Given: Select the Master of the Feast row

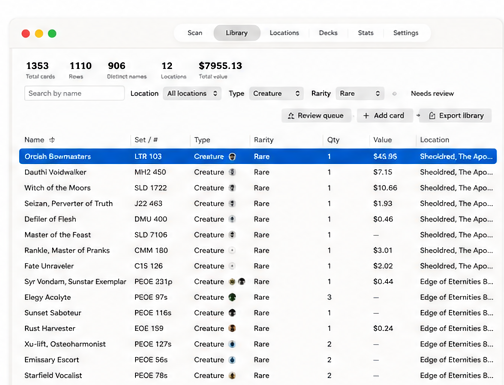Looking at the screenshot, I should 258,235.
